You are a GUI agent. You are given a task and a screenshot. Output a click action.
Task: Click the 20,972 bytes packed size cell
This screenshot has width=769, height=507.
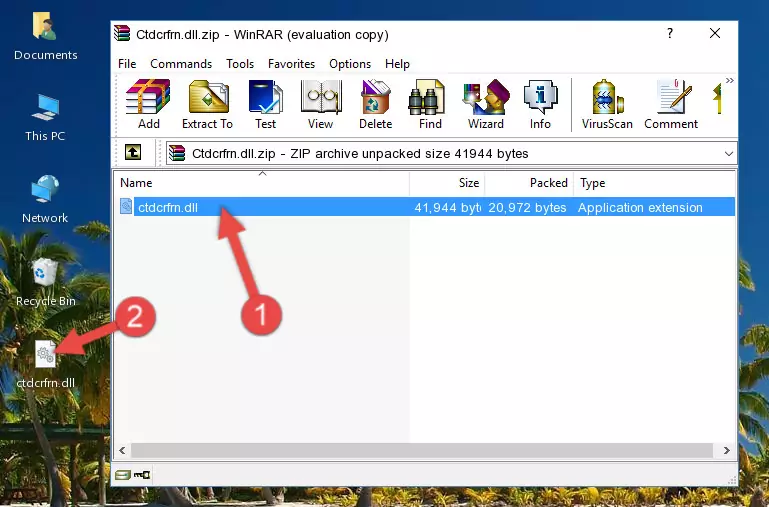[x=527, y=207]
